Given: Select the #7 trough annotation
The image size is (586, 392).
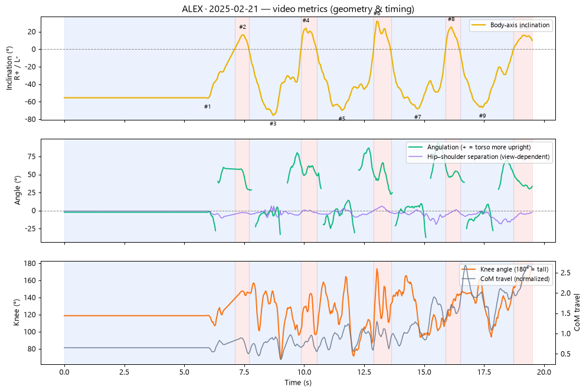Looking at the screenshot, I should (x=417, y=117).
